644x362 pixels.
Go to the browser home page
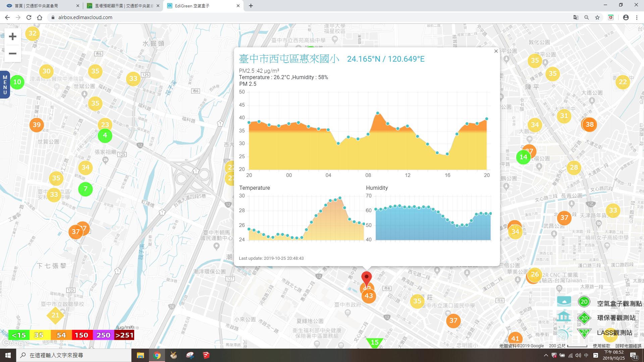tap(40, 17)
